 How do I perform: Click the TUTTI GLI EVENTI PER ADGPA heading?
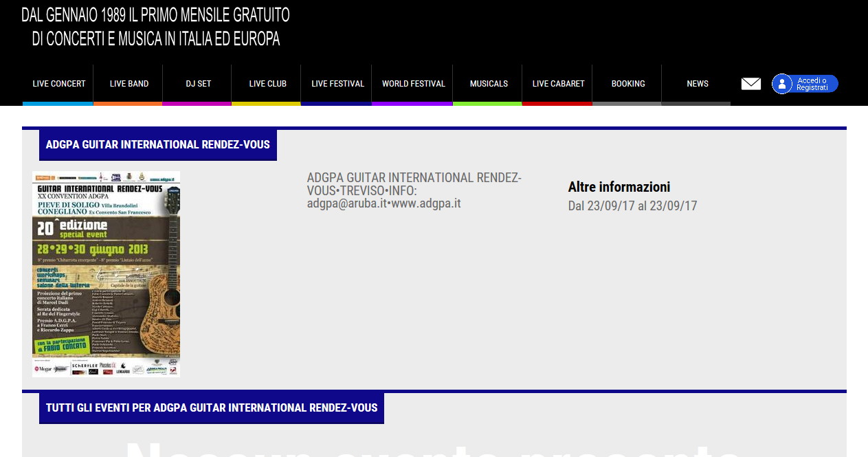point(212,408)
